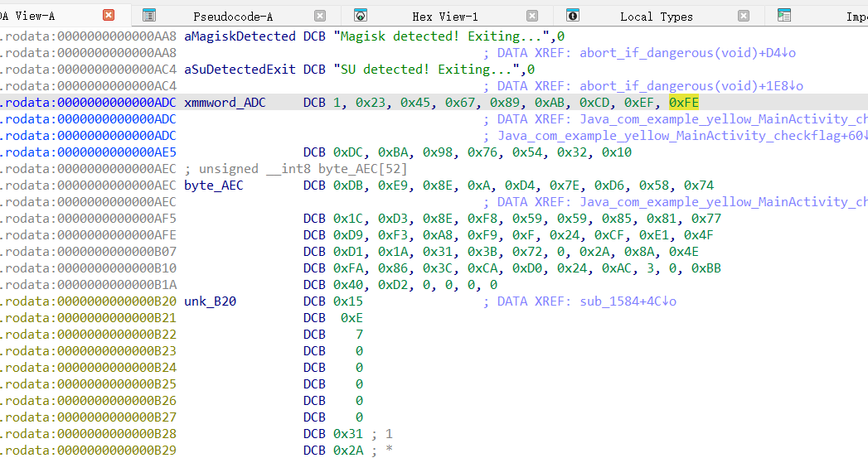Click address .rodata:0000000000000B22
Screen dimensions: 868x458
88,335
